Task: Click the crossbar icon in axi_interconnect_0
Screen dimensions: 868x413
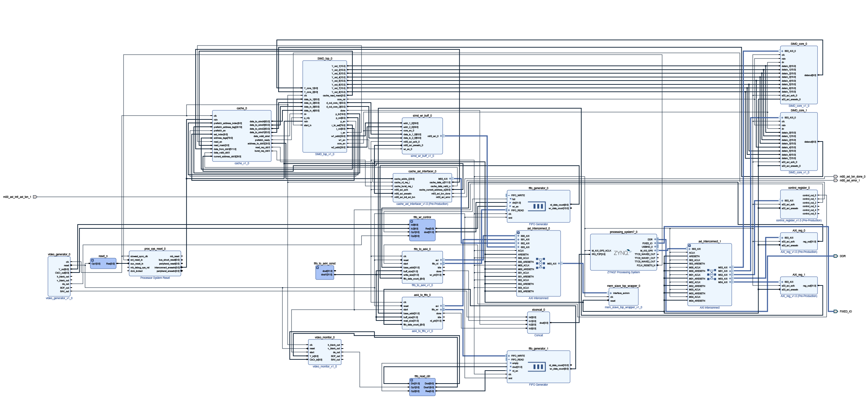Action: [x=541, y=263]
